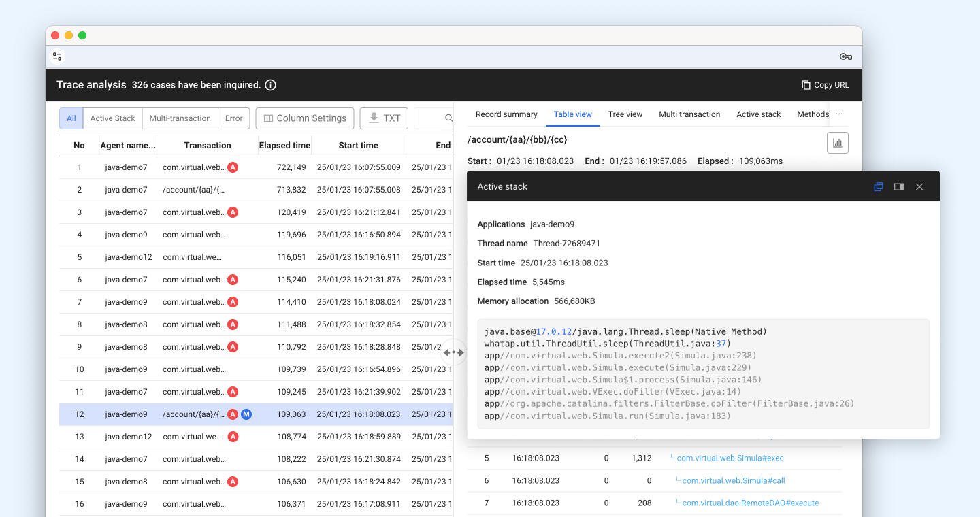Download trace list as TXT
The height and width of the screenshot is (517, 980).
[383, 118]
